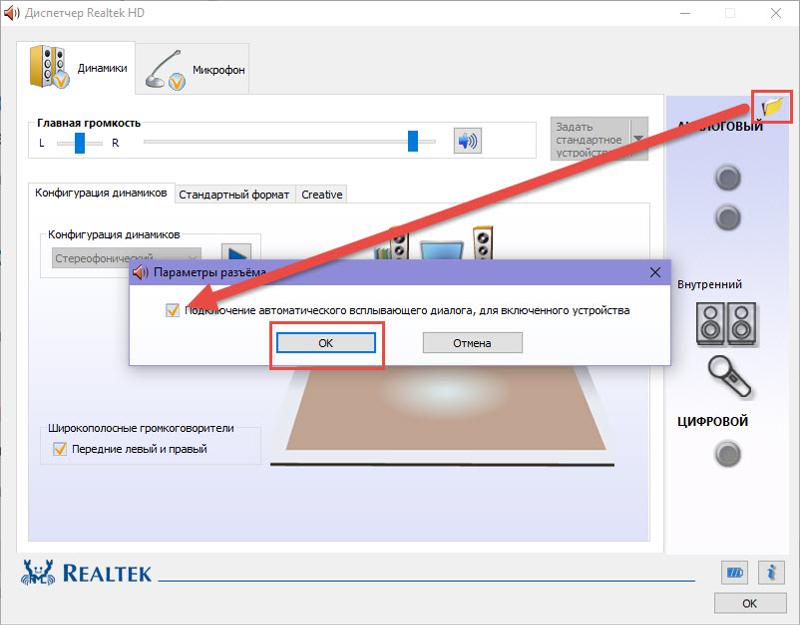Open the Creative tab
Image resolution: width=800 pixels, height=625 pixels.
pyautogui.click(x=321, y=194)
